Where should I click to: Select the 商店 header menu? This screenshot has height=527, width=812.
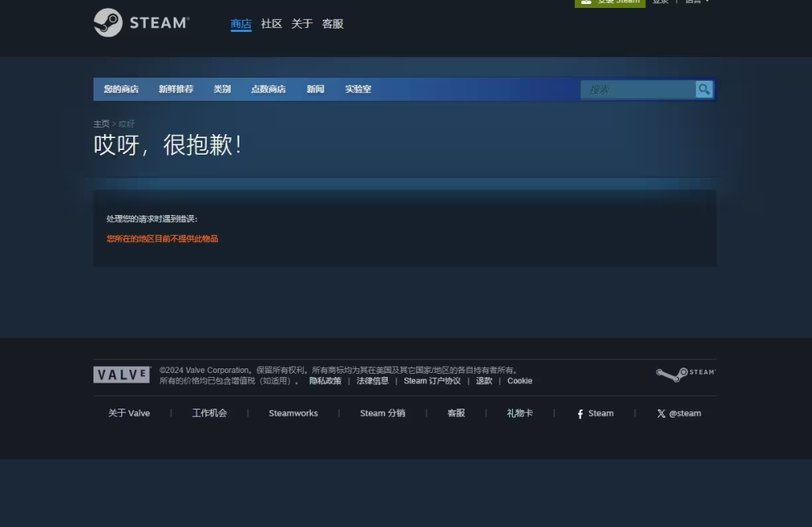[241, 24]
